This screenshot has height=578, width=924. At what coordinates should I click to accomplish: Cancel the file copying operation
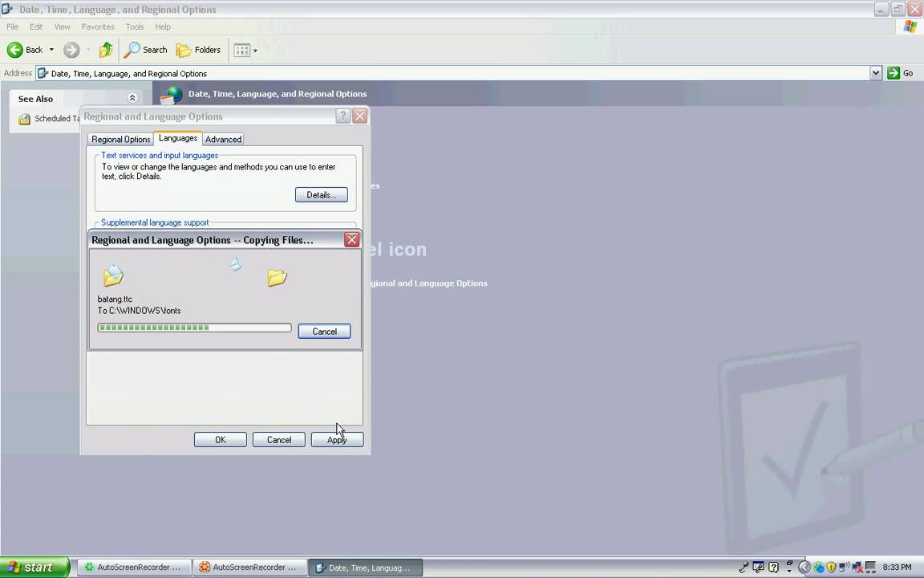tap(324, 332)
